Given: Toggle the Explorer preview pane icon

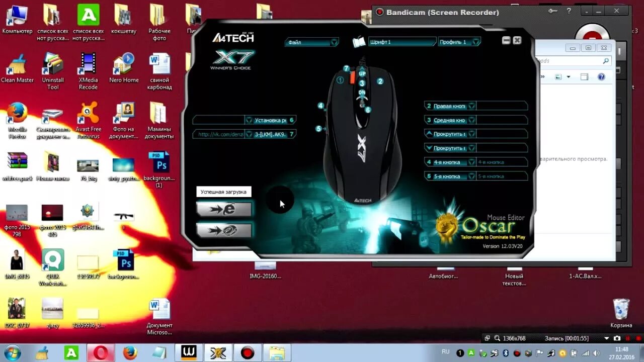Looking at the screenshot, I should (x=584, y=77).
